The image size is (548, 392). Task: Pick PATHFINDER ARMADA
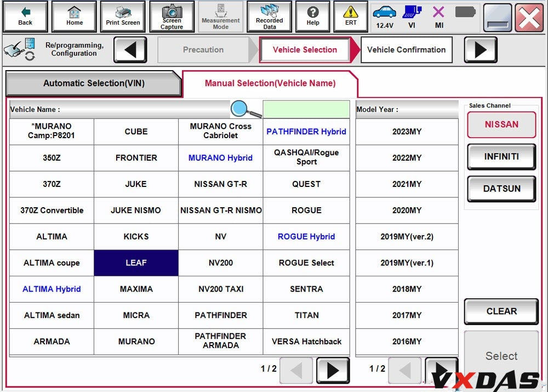[x=220, y=342]
